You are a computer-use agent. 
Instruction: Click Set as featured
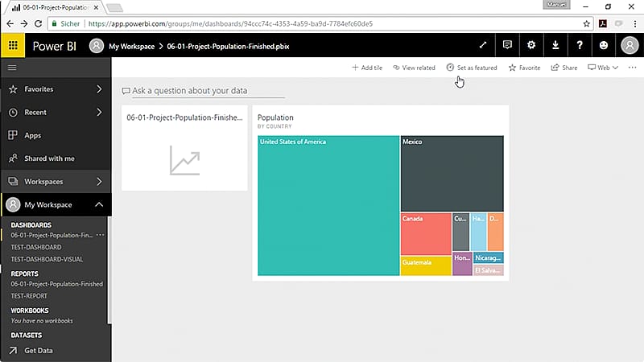tap(472, 68)
